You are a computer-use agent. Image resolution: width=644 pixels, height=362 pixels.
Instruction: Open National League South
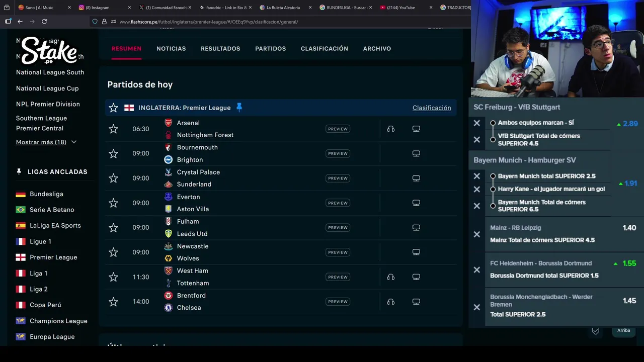coord(50,72)
